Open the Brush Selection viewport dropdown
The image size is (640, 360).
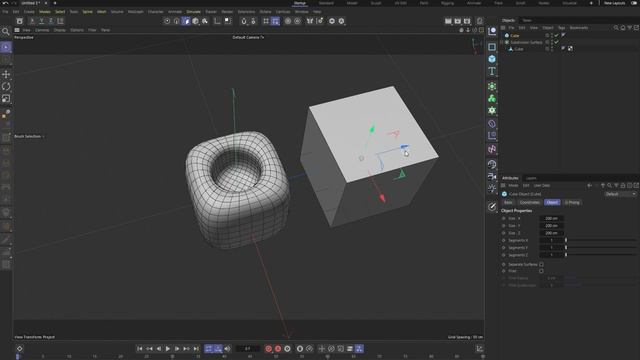pos(29,136)
